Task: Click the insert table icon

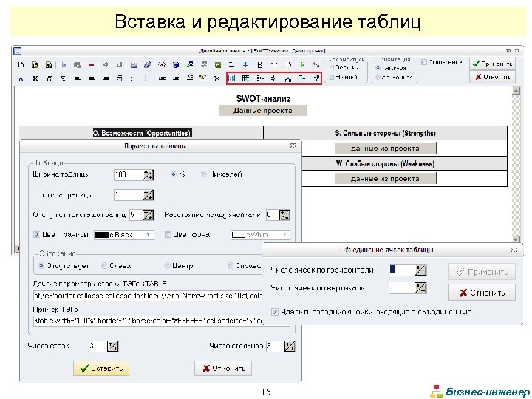Action: 232,78
